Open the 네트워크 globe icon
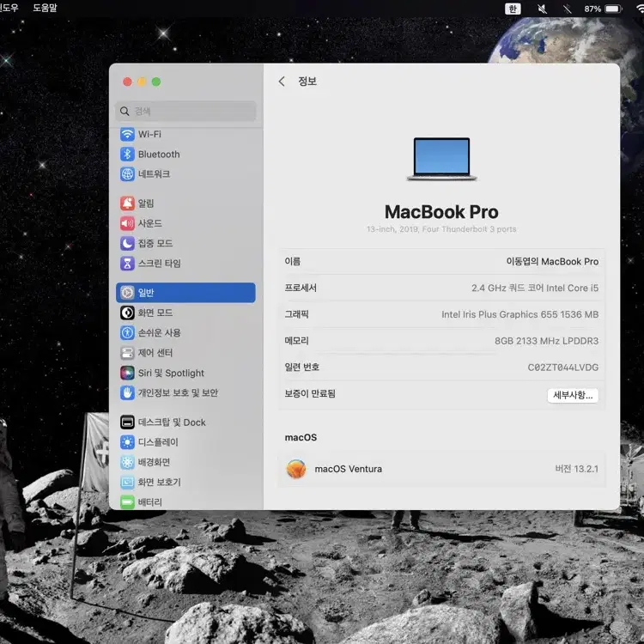 pyautogui.click(x=127, y=173)
